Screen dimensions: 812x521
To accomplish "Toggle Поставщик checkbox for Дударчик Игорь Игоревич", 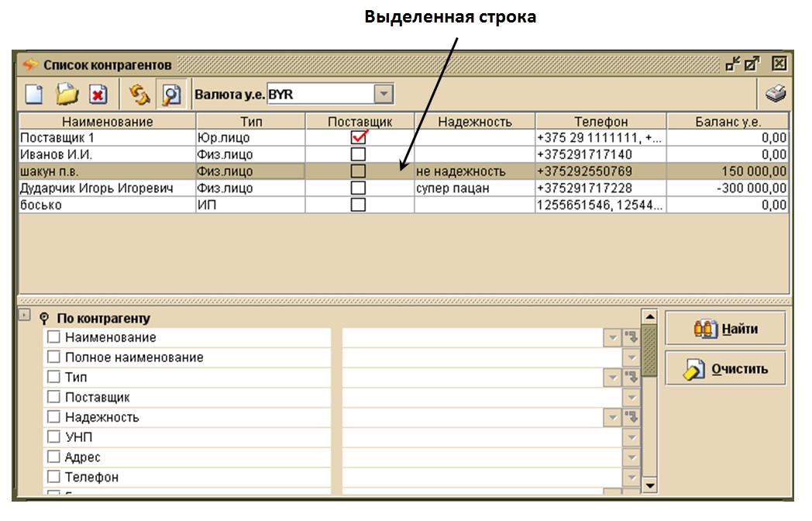I will 358,188.
